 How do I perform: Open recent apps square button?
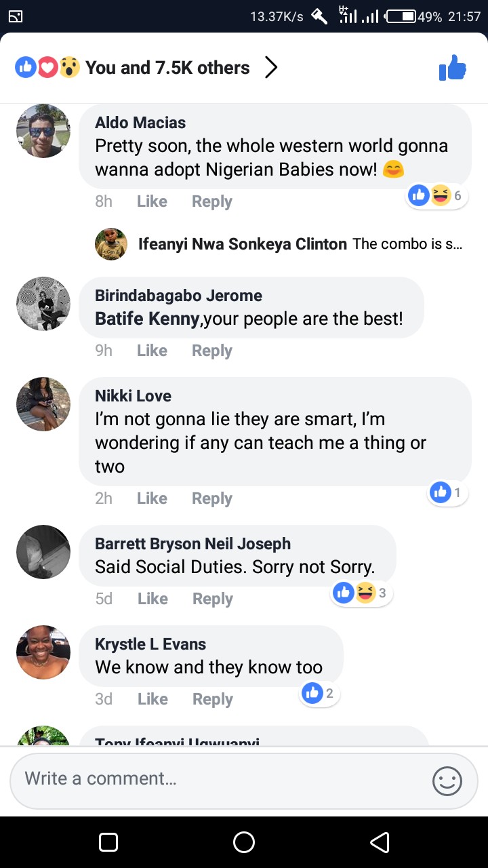coord(108,842)
